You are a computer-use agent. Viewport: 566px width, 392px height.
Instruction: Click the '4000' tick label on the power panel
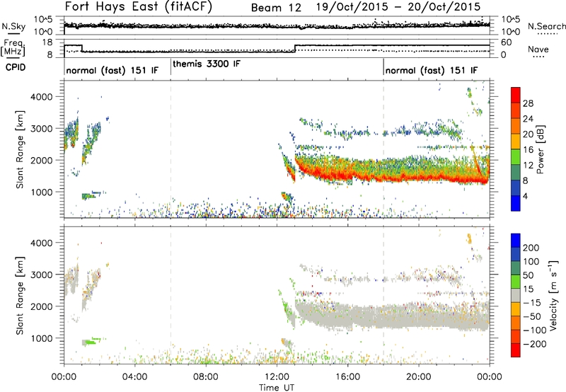click(x=41, y=97)
